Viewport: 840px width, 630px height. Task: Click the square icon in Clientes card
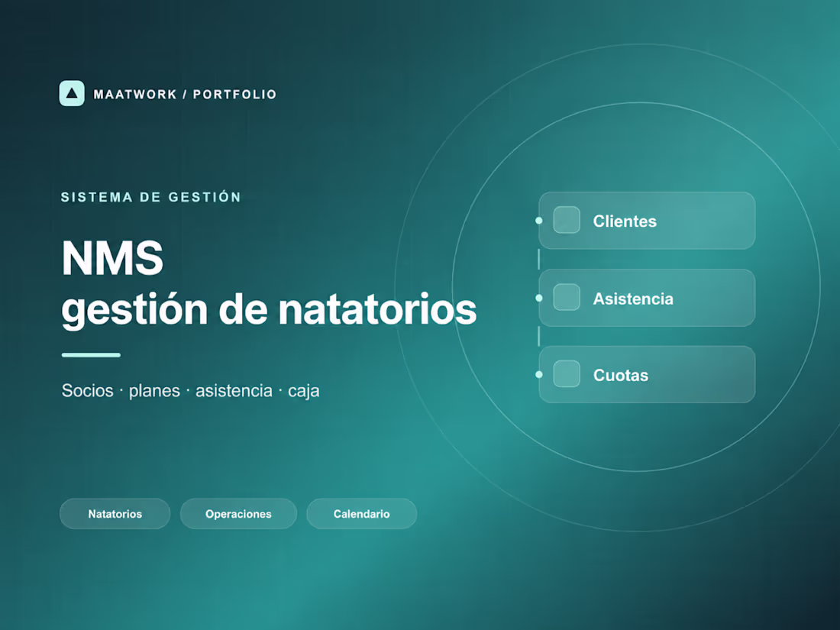point(567,220)
